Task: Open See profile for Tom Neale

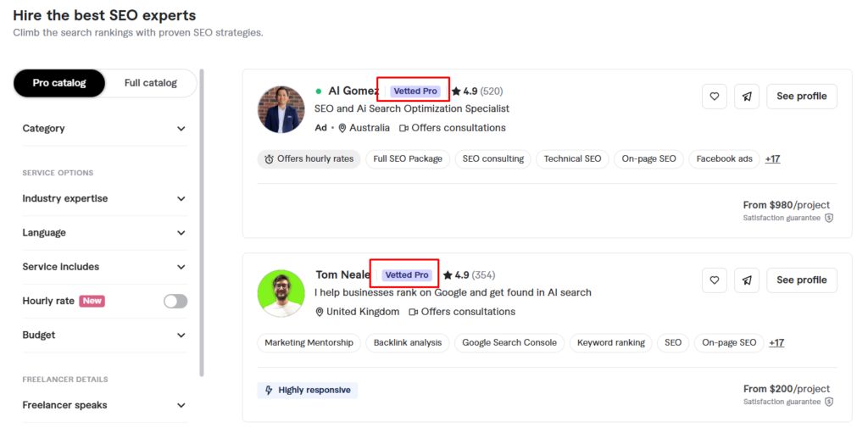Action: 802,280
